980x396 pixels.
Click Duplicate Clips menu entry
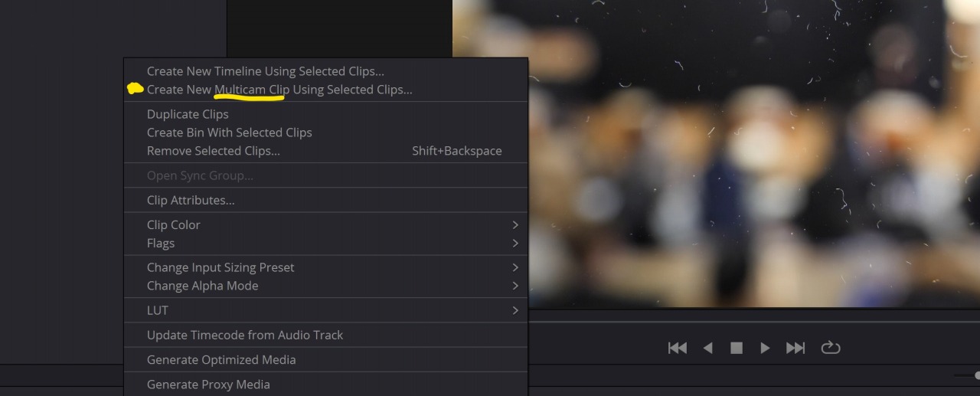click(x=188, y=114)
